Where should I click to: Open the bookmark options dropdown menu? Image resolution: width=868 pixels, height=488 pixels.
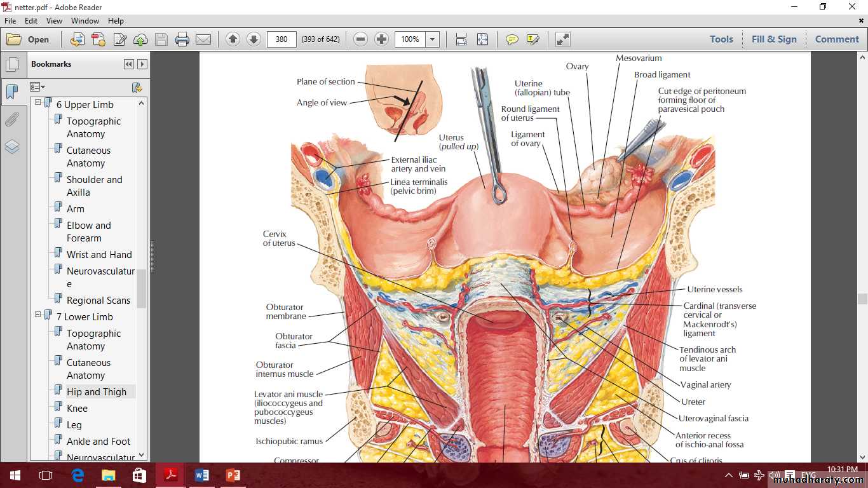click(37, 87)
